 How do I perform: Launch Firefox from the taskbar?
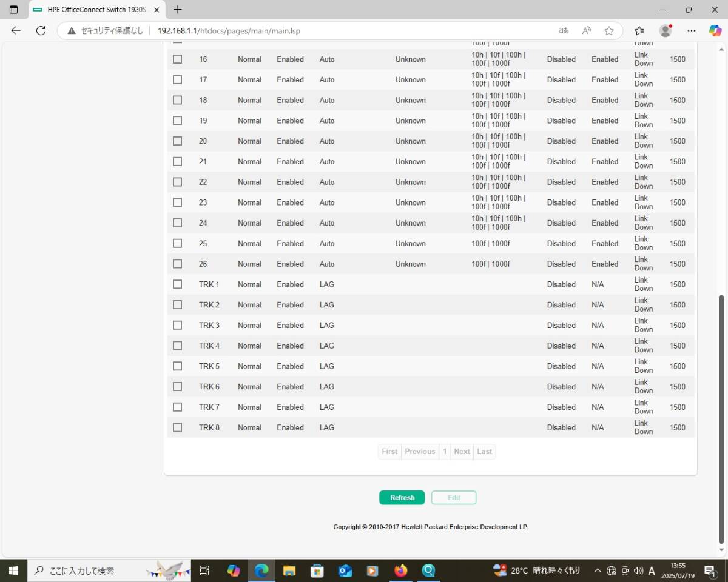[x=400, y=570]
